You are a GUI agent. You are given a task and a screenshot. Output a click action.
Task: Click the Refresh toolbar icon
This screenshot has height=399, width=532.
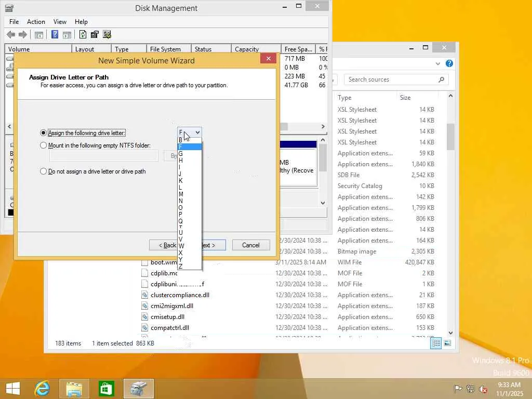tap(83, 34)
